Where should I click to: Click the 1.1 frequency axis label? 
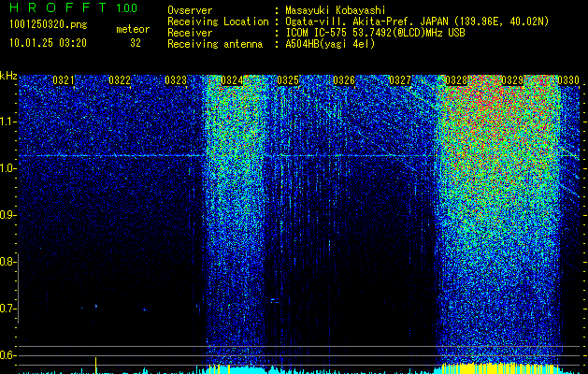point(7,122)
